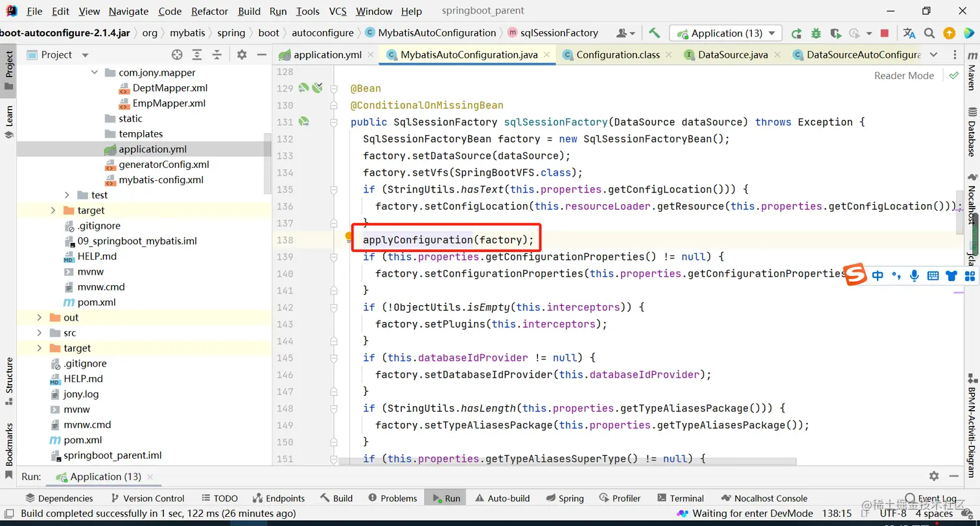980x526 pixels.
Task: Open the Version Control tool window
Action: (x=147, y=498)
